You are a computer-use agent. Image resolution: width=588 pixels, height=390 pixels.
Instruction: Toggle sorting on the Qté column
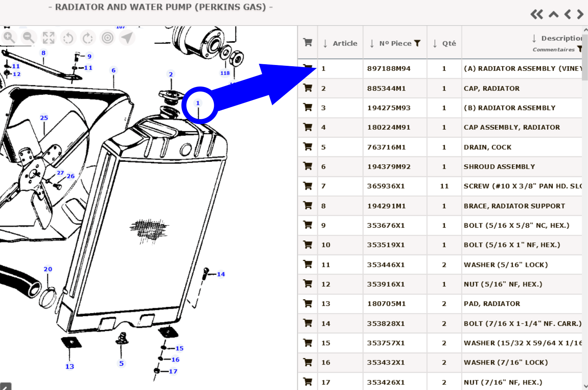pos(434,43)
